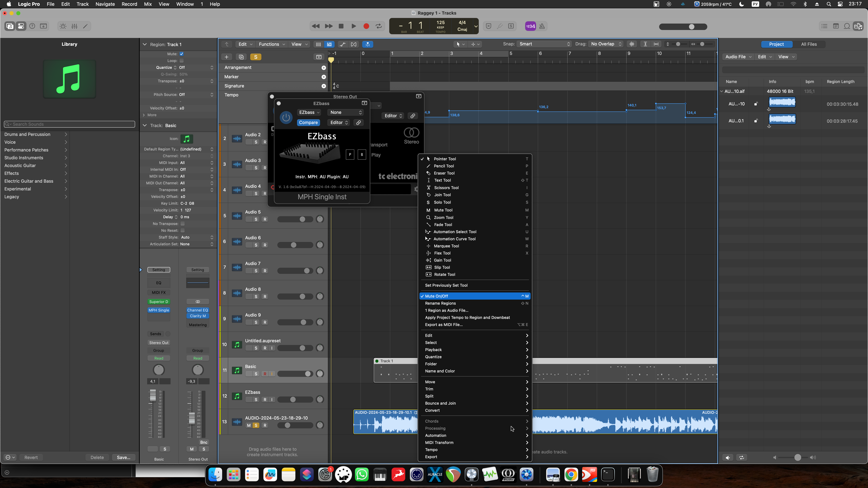
Task: Toggle the Inspector button in toolbar
Action: point(21,26)
